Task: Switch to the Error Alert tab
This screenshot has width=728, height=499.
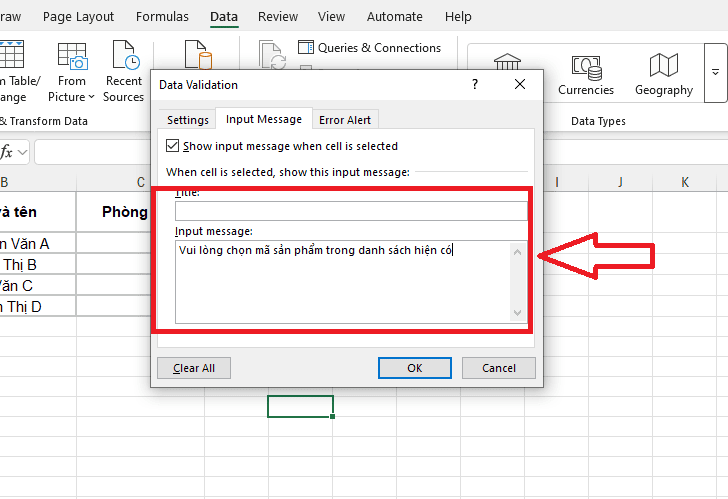Action: (x=345, y=120)
